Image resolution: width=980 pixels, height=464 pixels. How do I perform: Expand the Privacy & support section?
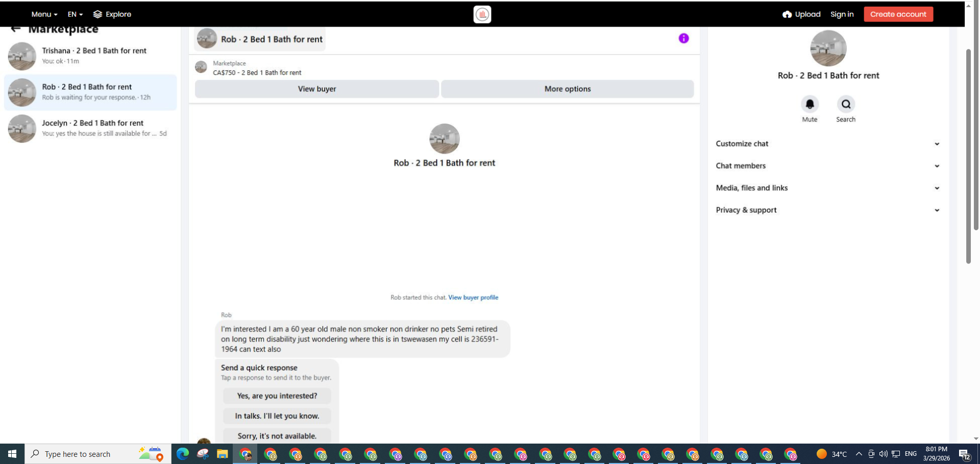828,210
